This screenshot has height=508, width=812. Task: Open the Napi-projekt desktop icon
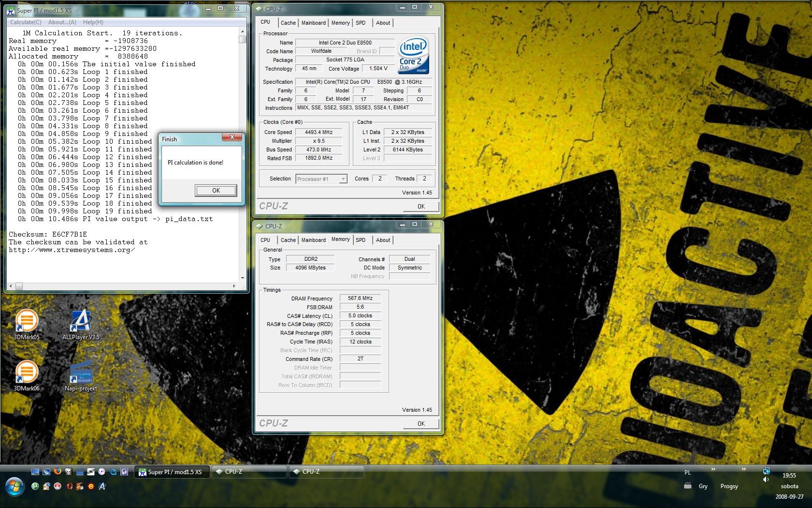[81, 375]
